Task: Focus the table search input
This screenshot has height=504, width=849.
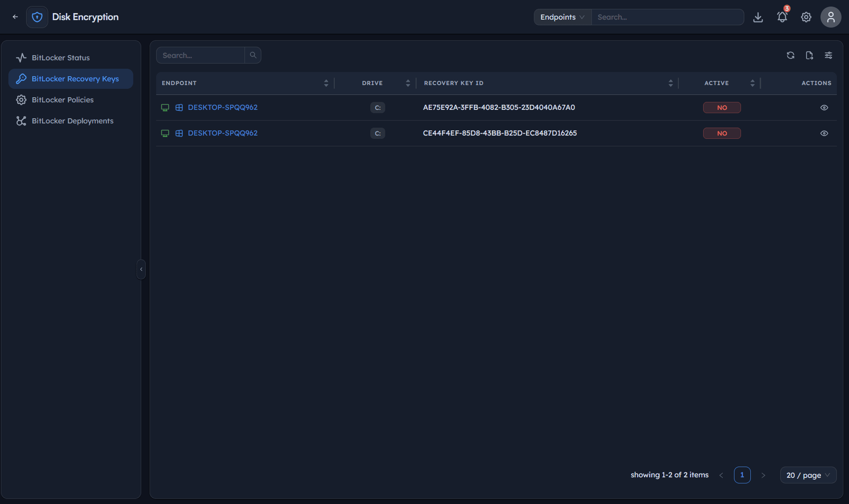Action: (x=201, y=55)
